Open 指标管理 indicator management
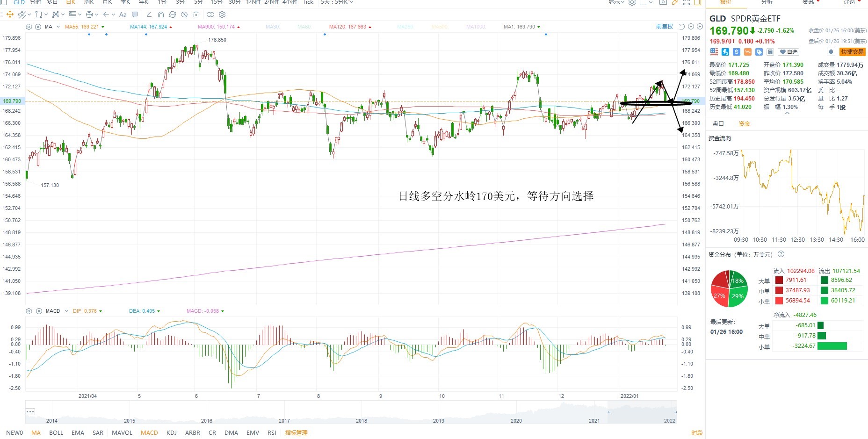Image resolution: width=868 pixels, height=439 pixels. tap(297, 433)
